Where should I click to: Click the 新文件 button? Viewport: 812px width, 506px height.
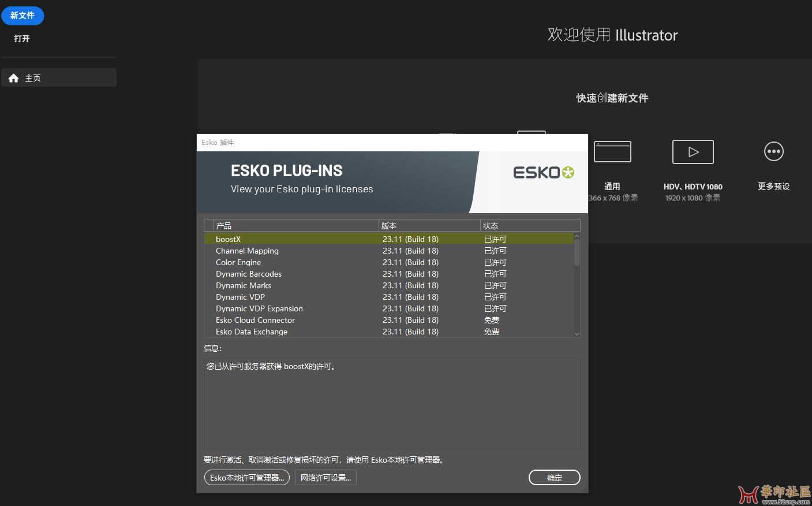coord(23,16)
